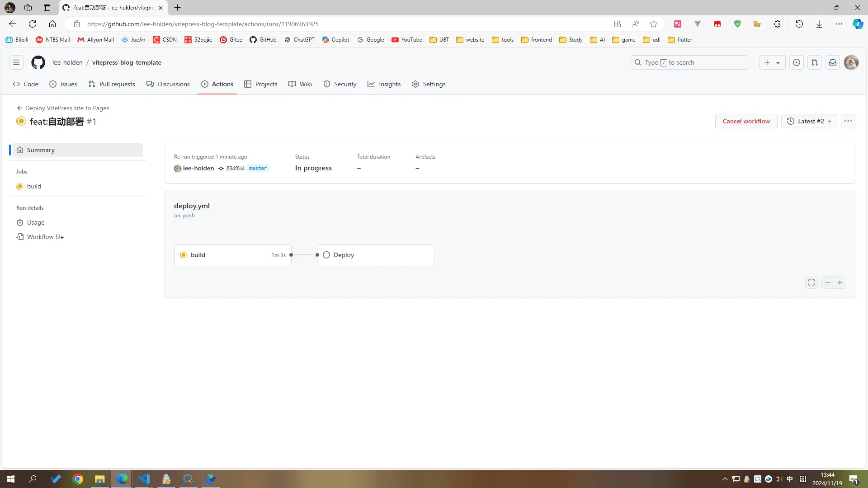Open the GitHub global navigation hamburger menu
Viewport: 868px width, 488px height.
point(16,62)
